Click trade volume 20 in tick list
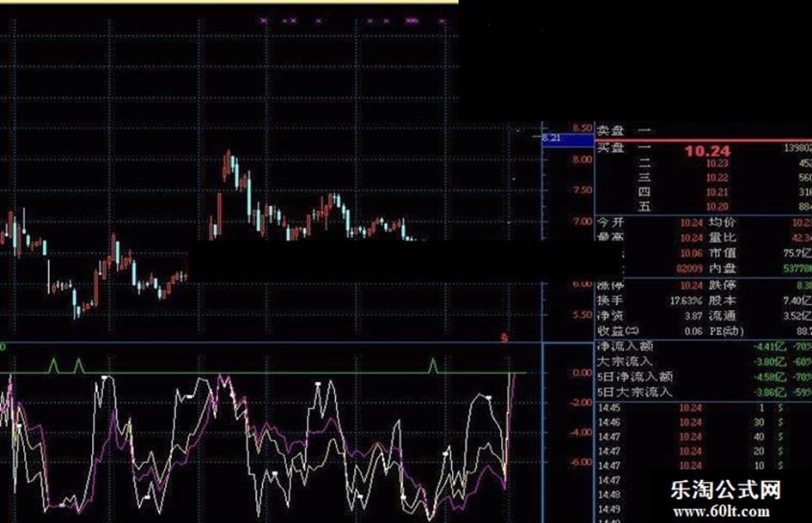The width and height of the screenshot is (812, 523). pos(759,452)
